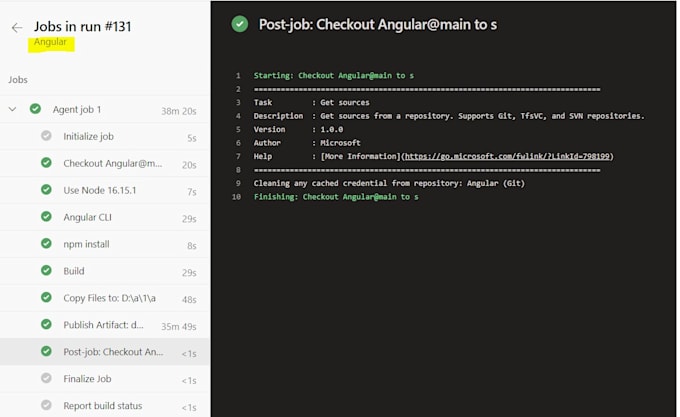The width and height of the screenshot is (680, 417).
Task: Click the 48s Copy Files duration
Action: 189,300
